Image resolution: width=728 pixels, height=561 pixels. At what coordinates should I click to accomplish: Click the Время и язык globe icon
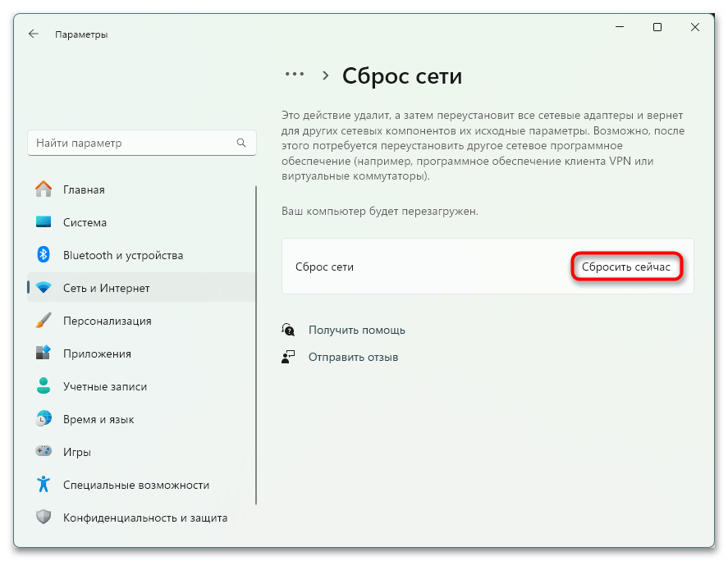point(43,418)
